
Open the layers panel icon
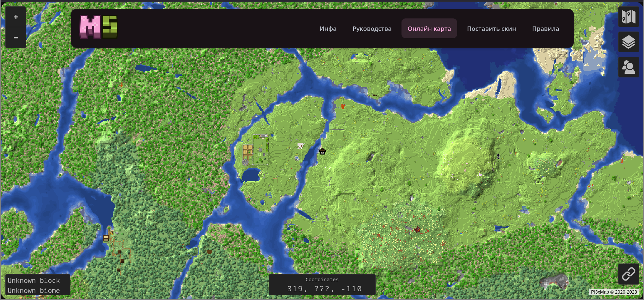[629, 42]
